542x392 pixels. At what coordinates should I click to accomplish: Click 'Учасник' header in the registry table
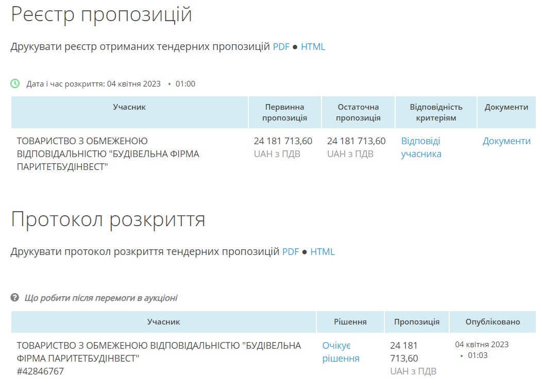(x=129, y=107)
